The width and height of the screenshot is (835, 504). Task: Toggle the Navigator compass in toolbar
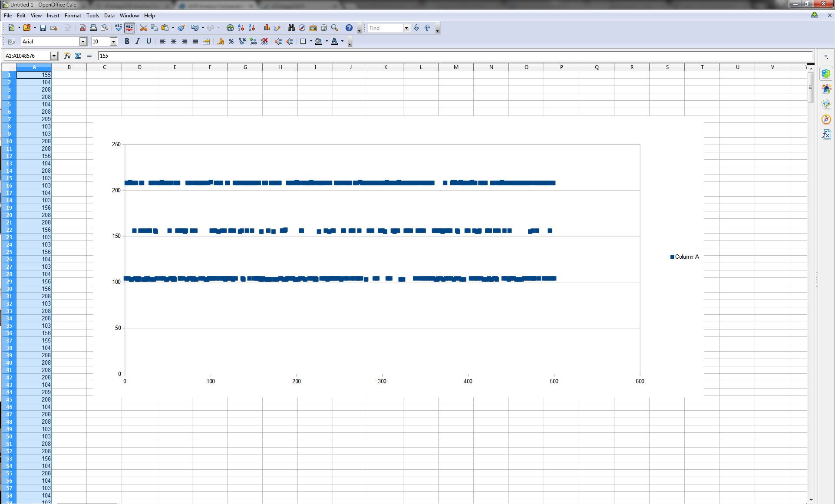click(302, 28)
